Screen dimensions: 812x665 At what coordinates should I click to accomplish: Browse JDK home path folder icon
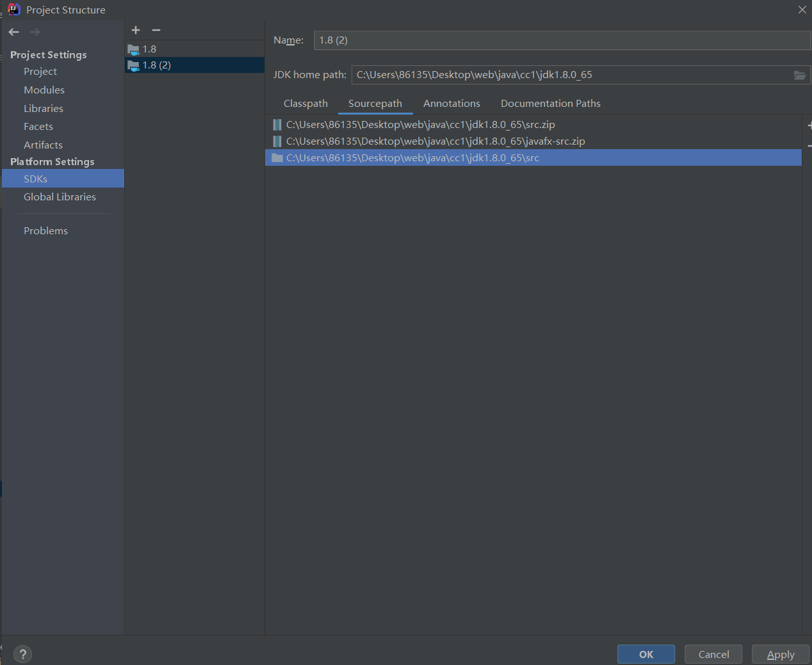[800, 75]
